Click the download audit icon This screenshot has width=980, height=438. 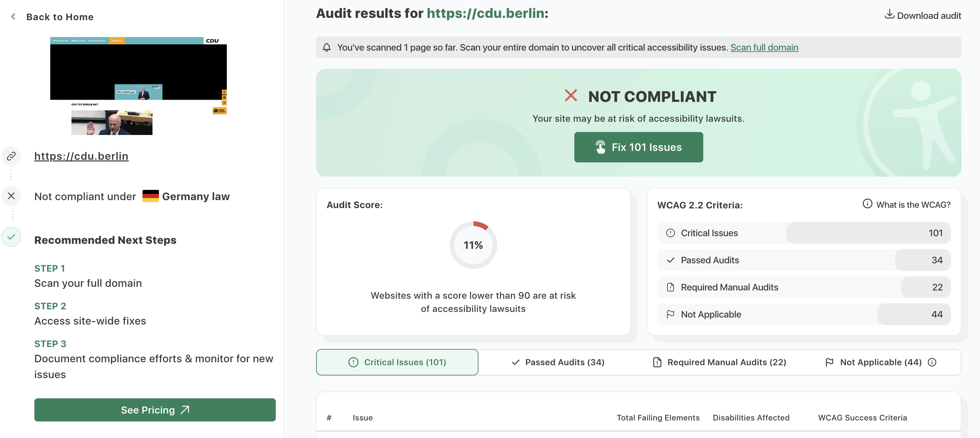point(889,15)
